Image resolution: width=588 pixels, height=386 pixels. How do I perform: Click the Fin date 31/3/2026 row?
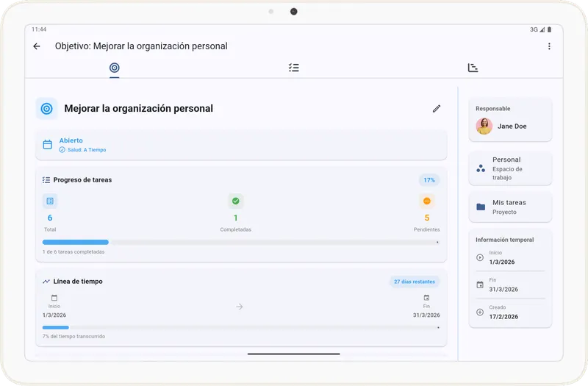510,285
